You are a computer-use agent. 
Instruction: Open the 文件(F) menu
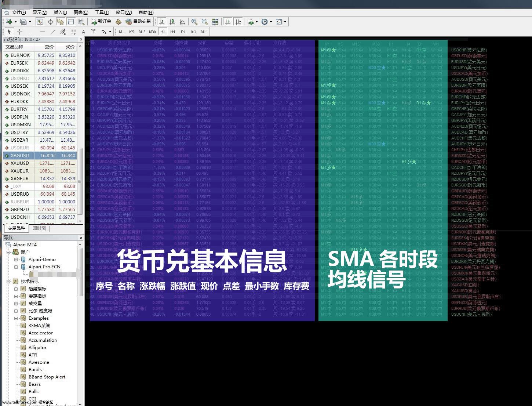[19, 12]
